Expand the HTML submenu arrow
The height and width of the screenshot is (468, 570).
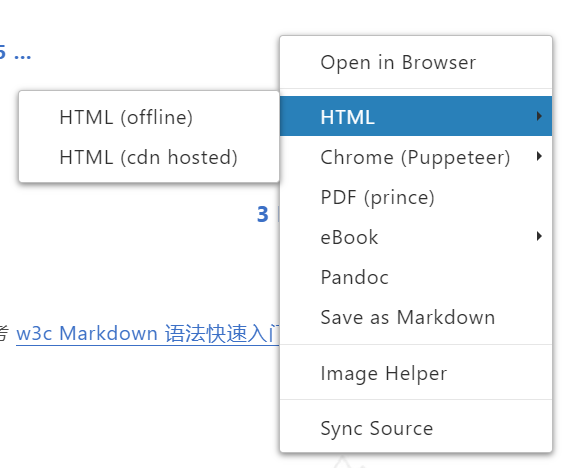539,116
